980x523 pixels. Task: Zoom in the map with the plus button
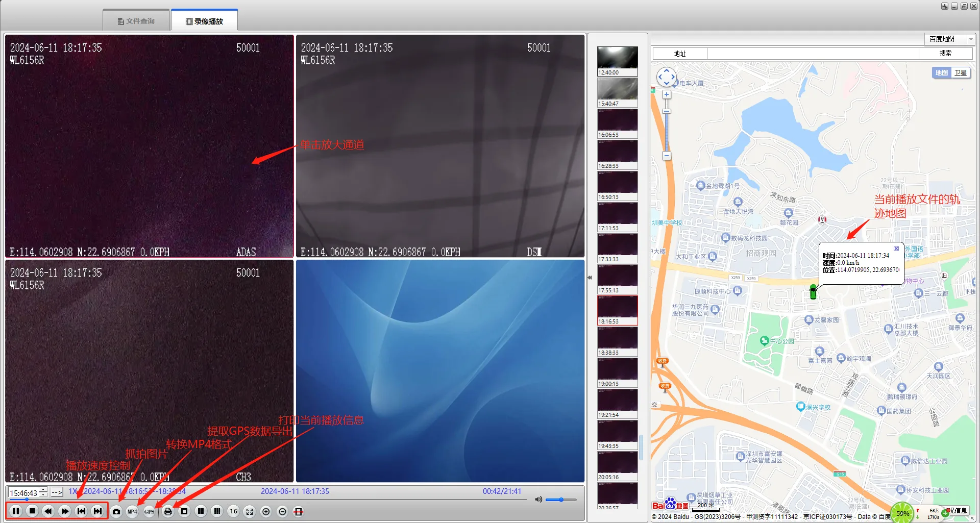(x=667, y=94)
